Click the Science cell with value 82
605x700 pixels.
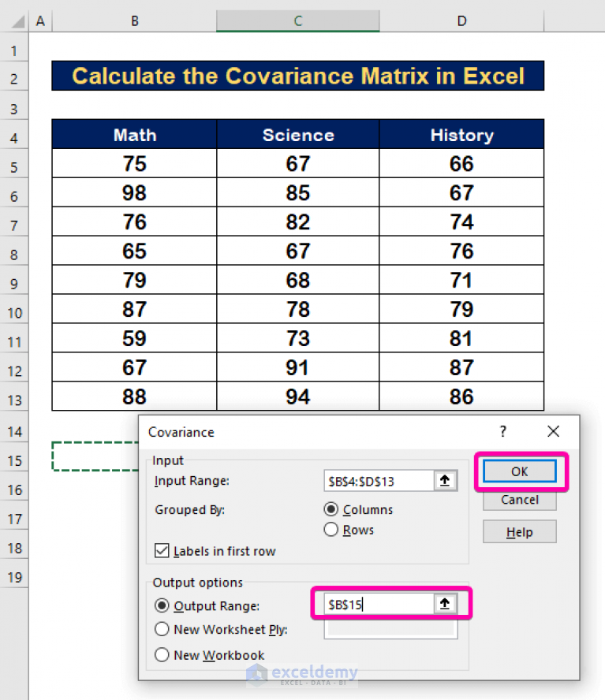coord(298,222)
